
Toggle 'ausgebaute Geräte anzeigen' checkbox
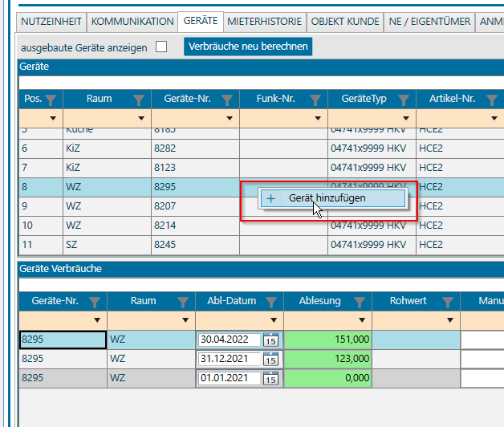point(161,47)
